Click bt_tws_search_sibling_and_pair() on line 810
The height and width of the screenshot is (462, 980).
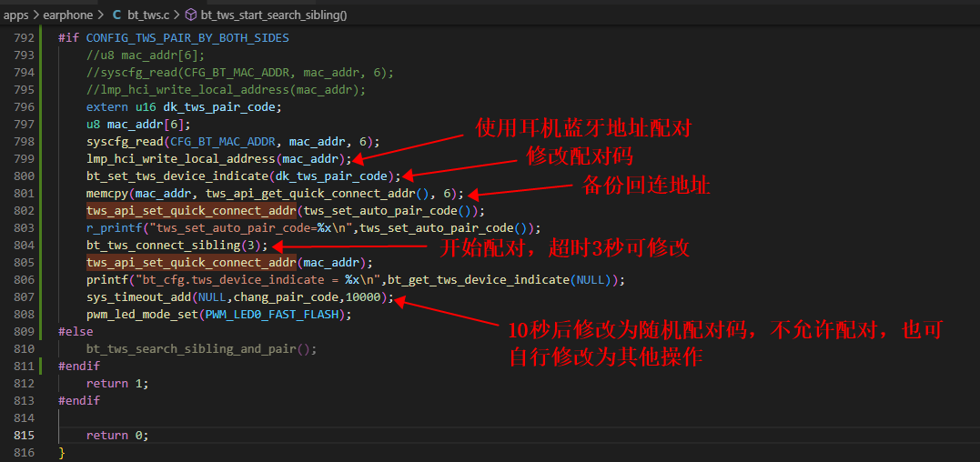pos(198,349)
